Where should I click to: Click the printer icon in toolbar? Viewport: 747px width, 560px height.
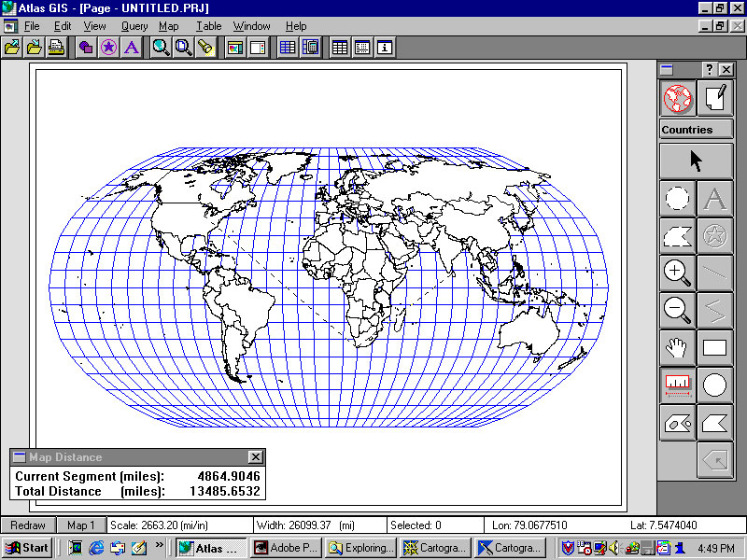pyautogui.click(x=56, y=48)
